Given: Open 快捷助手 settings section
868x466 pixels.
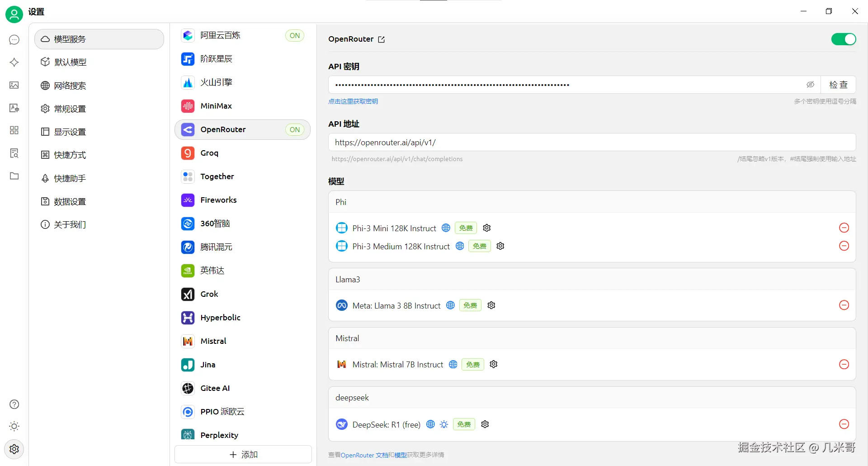Looking at the screenshot, I should click(x=99, y=178).
